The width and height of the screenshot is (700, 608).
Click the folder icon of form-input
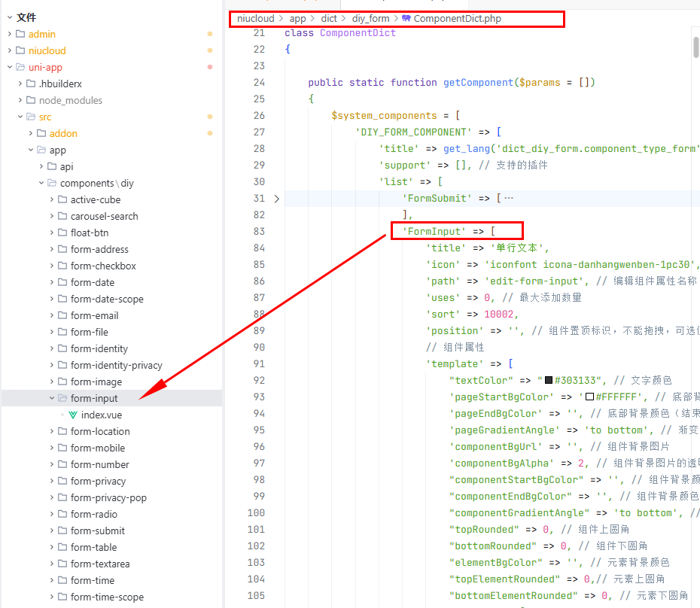62,398
